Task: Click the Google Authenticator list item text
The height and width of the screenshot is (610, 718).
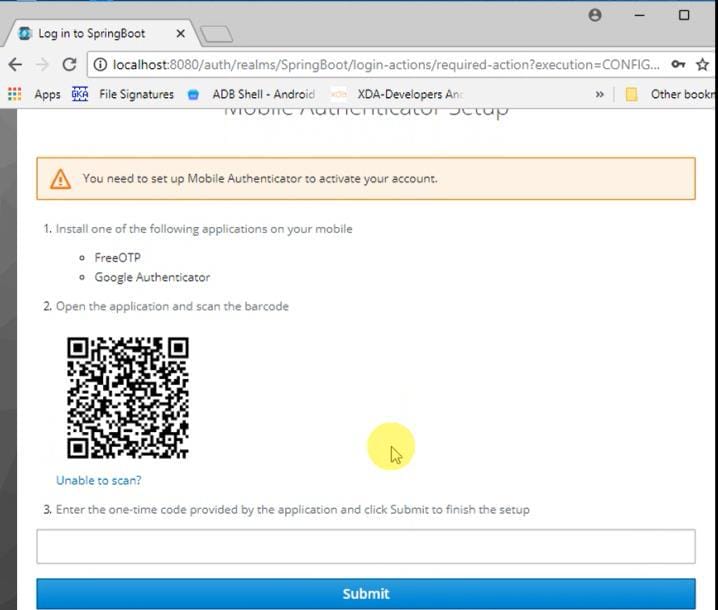Action: 152,277
